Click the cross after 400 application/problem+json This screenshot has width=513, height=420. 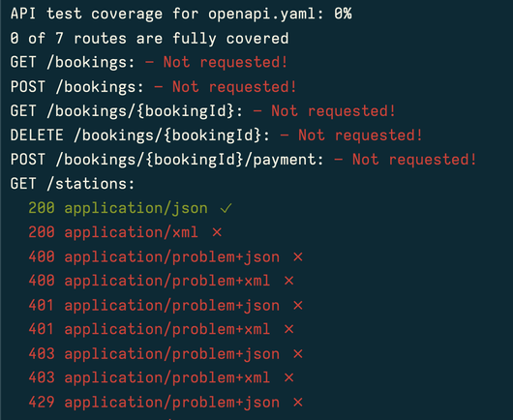point(298,256)
